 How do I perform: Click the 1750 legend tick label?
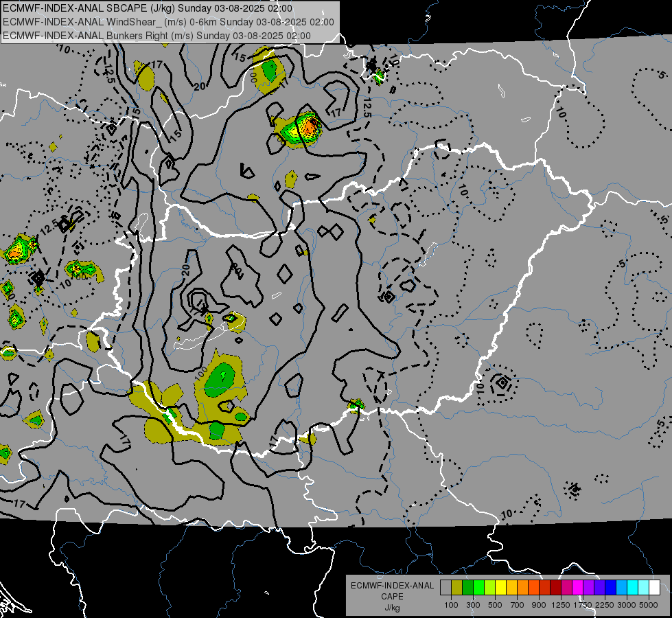pyautogui.click(x=583, y=605)
